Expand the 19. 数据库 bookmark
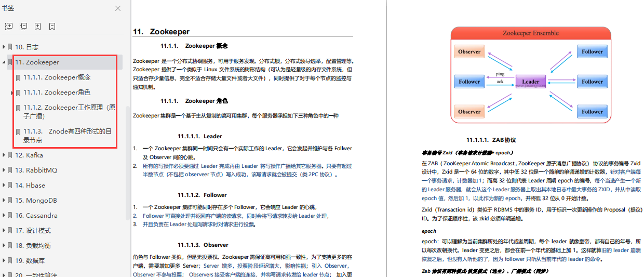 click(4, 260)
